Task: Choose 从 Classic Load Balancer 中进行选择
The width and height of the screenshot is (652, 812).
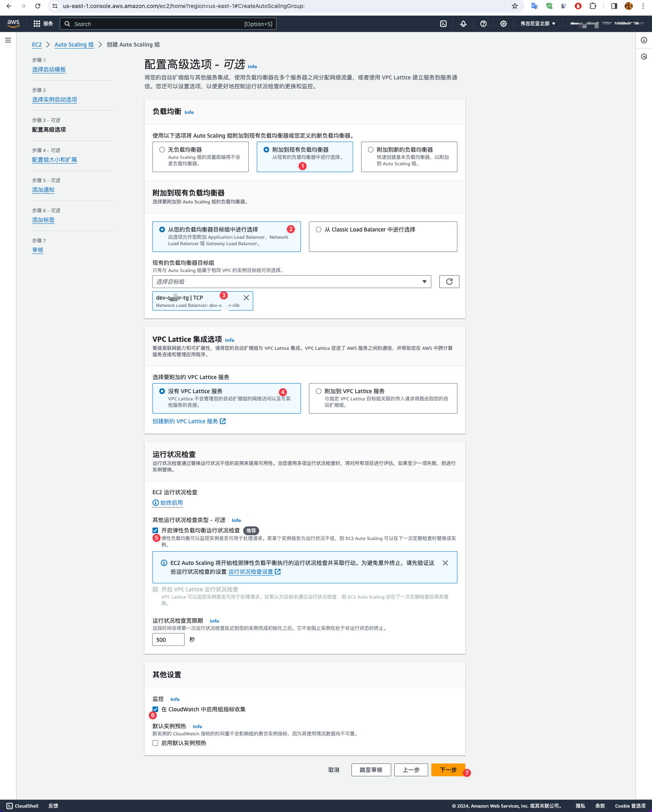Action: [x=383, y=237]
